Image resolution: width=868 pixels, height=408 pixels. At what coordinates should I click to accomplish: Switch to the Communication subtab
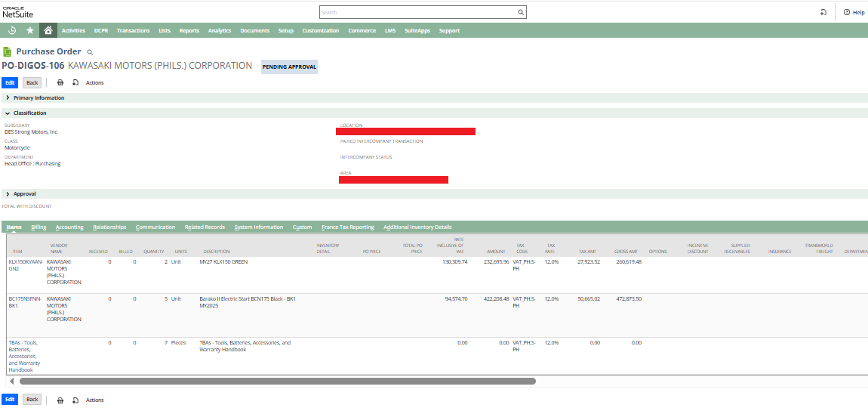[x=155, y=227]
